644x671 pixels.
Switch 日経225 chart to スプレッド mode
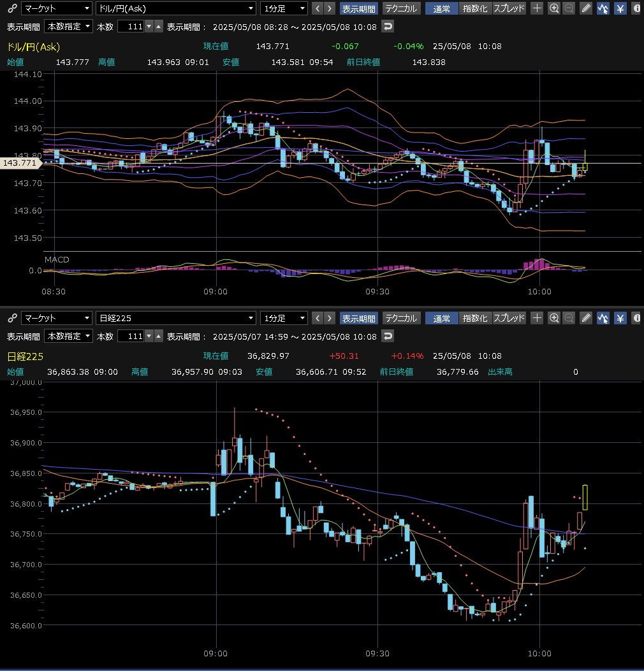pyautogui.click(x=509, y=318)
